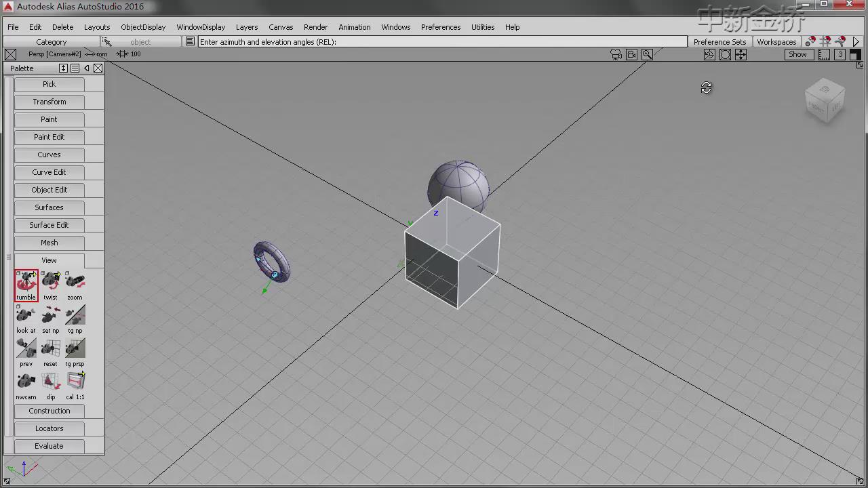Image resolution: width=868 pixels, height=488 pixels.
Task: Expand the Transform palette section
Action: coord(49,102)
